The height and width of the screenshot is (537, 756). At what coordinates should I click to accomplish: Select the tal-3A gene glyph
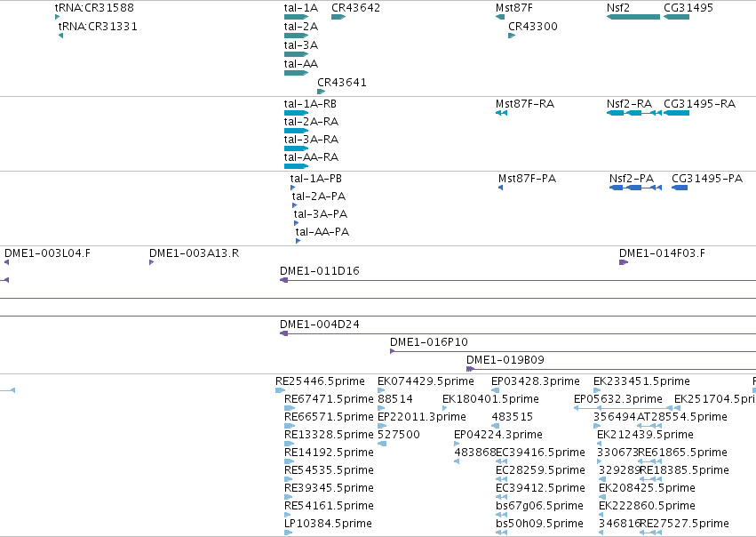point(296,54)
